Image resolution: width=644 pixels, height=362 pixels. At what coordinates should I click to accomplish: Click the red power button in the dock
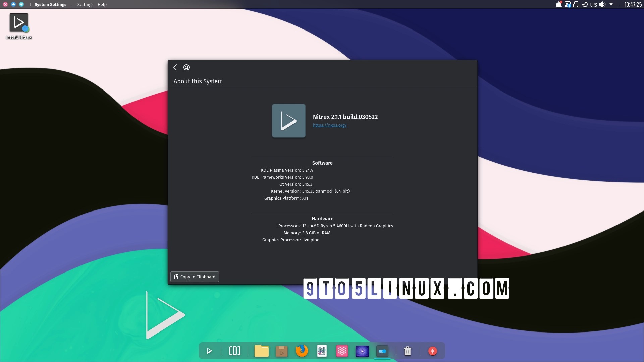[432, 351]
